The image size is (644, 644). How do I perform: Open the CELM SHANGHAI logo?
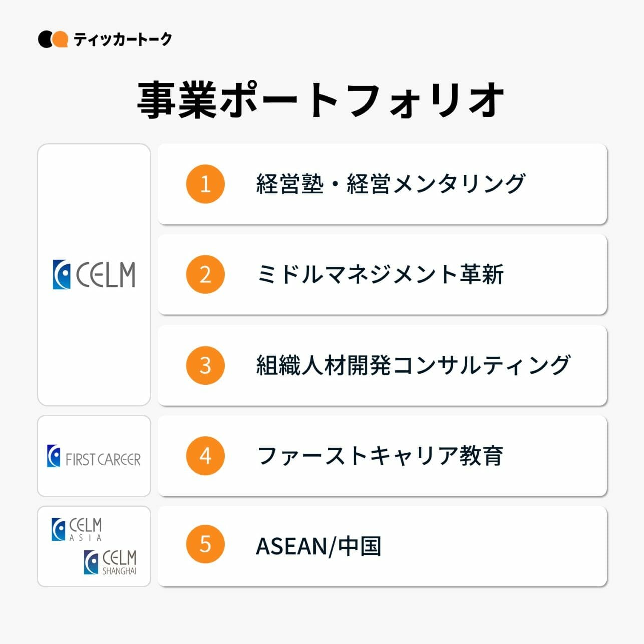(x=110, y=562)
